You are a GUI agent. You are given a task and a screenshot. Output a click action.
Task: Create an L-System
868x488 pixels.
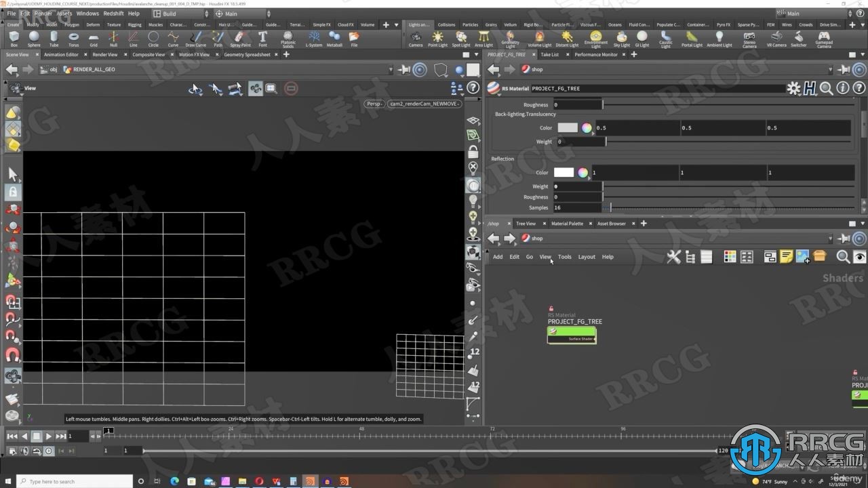click(314, 39)
